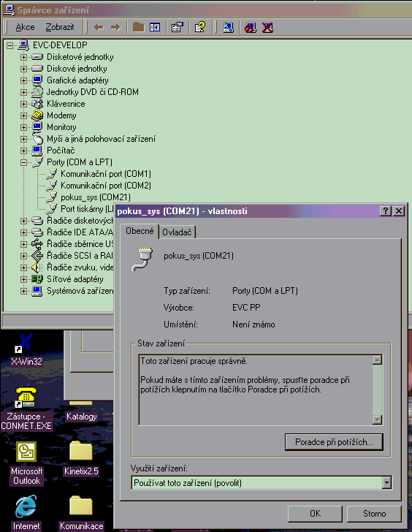
Task: Click the Scan for hardware changes icon
Action: tap(228, 27)
